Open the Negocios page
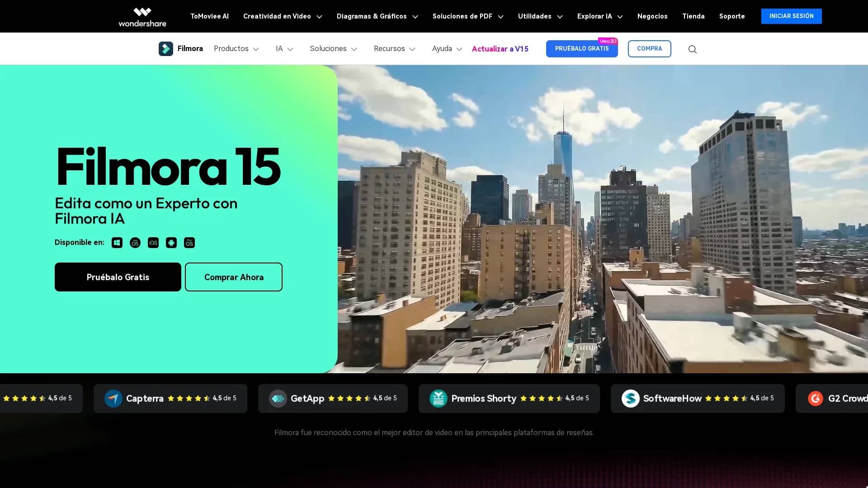Viewport: 868px width, 488px height. pos(652,16)
